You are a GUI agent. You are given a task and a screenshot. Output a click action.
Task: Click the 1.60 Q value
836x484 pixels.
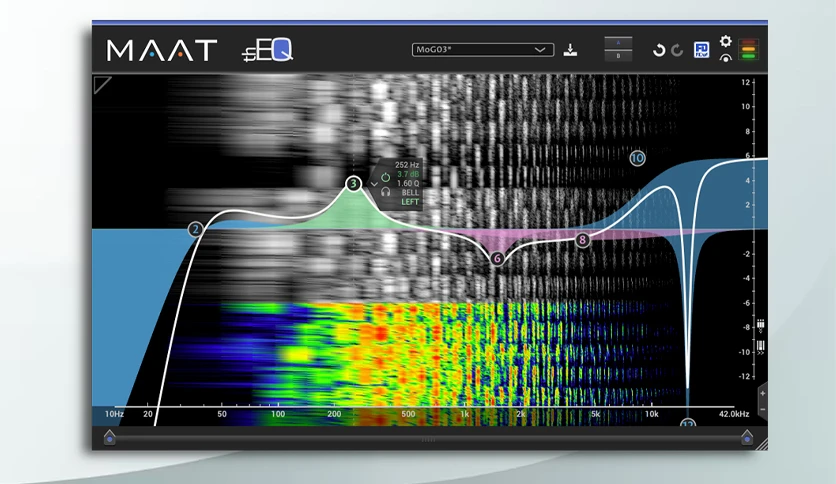tap(408, 183)
